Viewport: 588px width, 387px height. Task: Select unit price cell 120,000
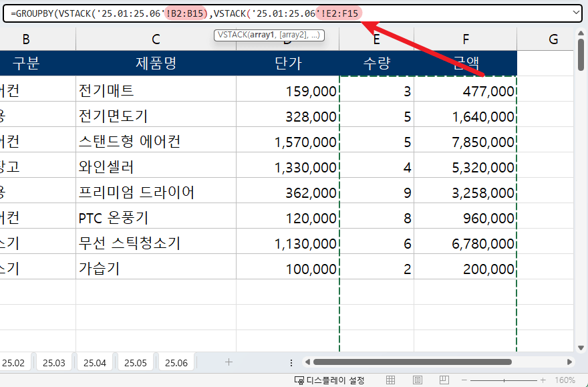tap(287, 216)
